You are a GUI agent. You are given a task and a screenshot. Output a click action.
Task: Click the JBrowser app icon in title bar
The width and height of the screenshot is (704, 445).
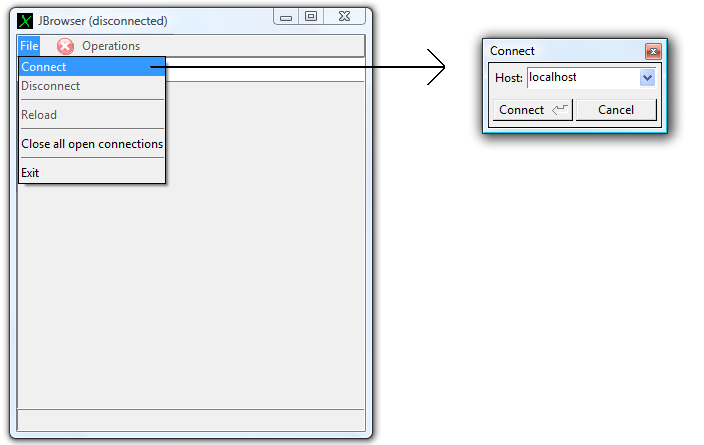pos(26,20)
